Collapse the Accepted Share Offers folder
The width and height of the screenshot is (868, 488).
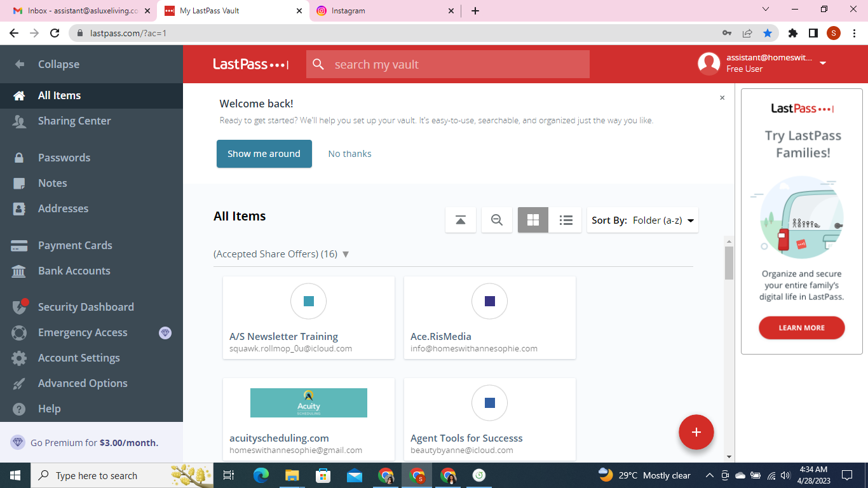pyautogui.click(x=346, y=254)
